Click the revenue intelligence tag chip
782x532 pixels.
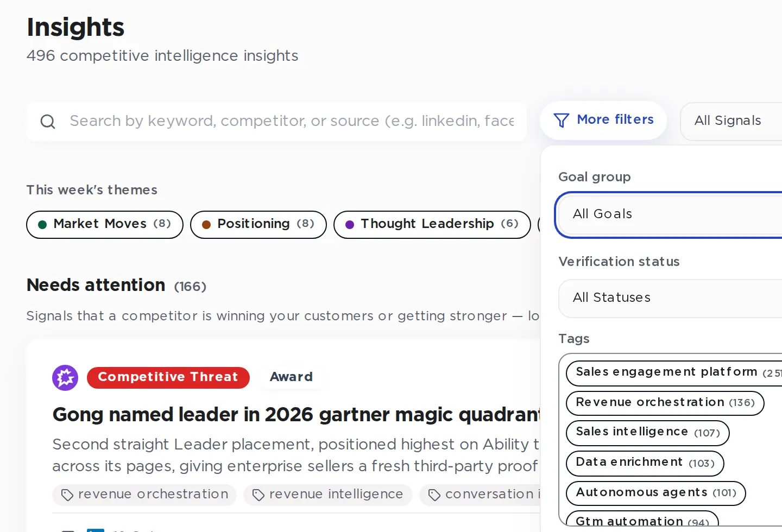click(328, 495)
